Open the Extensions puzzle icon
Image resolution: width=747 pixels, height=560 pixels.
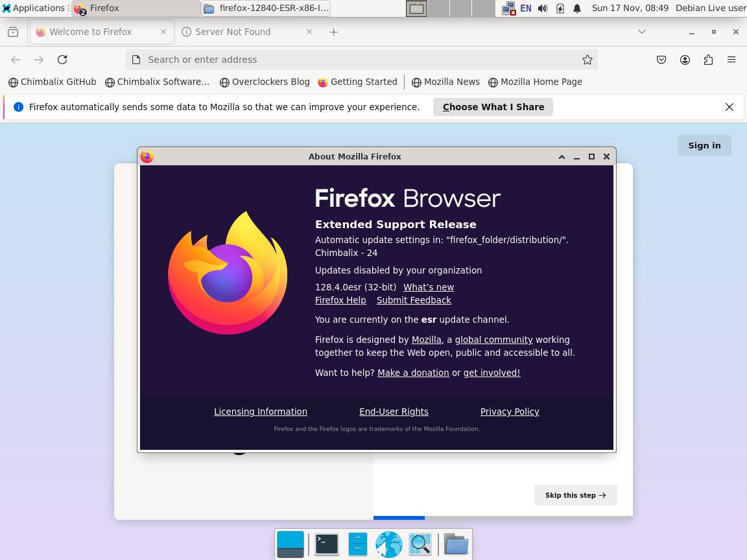708,60
